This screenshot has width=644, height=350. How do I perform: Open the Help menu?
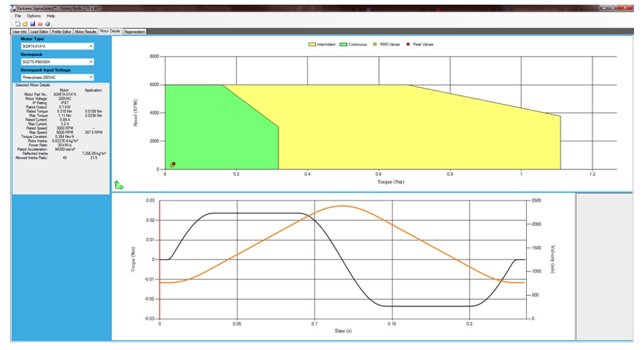[x=51, y=16]
